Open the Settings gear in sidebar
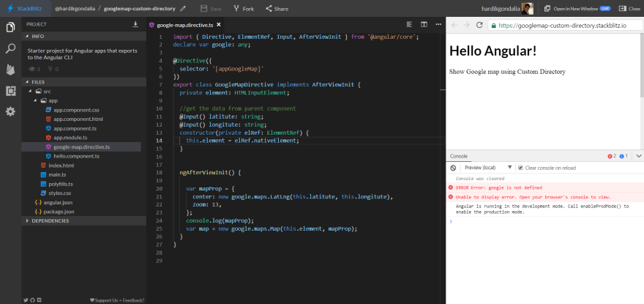The image size is (644, 304). pyautogui.click(x=10, y=111)
